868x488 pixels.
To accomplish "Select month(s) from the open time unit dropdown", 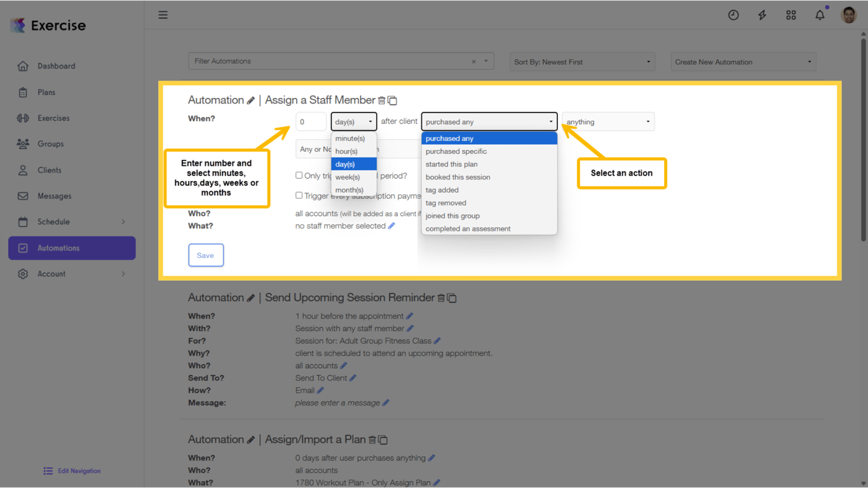I will point(349,189).
